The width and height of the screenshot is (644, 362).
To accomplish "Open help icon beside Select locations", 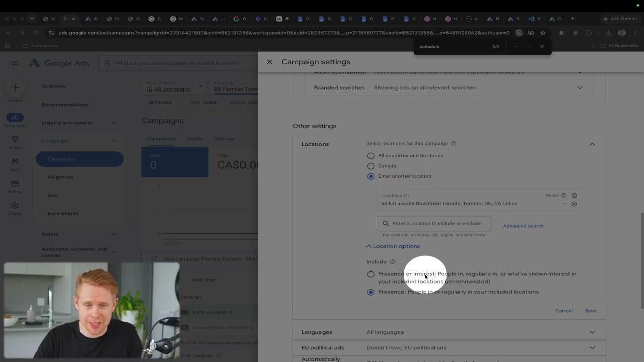I will point(454,144).
